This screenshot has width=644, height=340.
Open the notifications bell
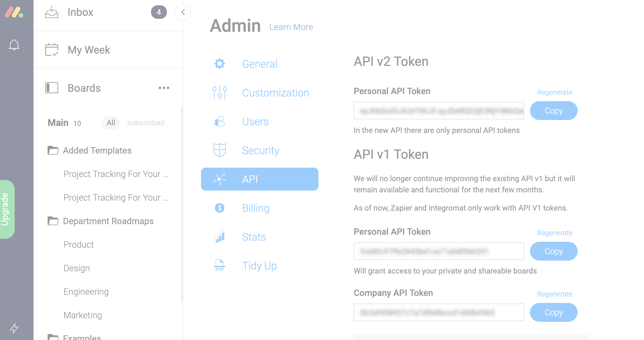14,45
